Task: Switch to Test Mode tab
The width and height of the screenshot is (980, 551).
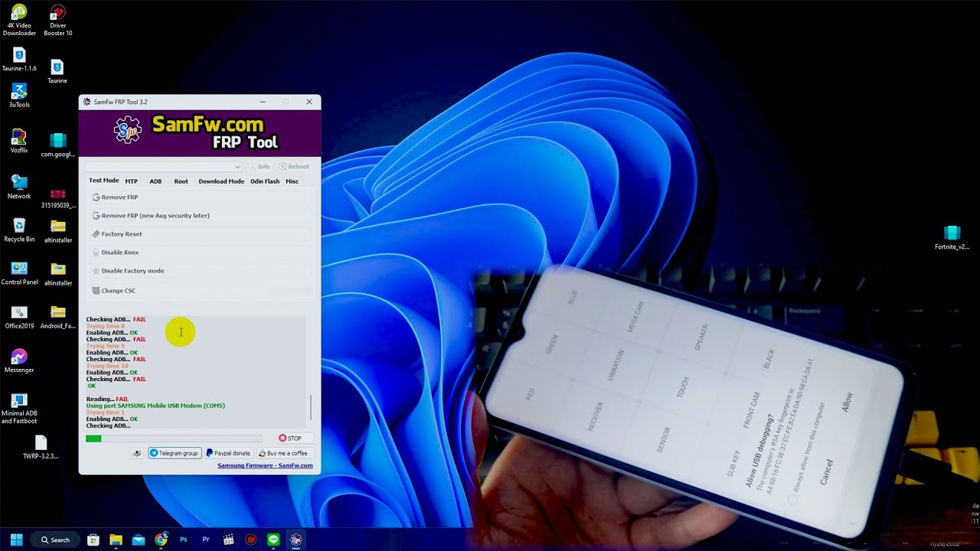Action: (104, 181)
